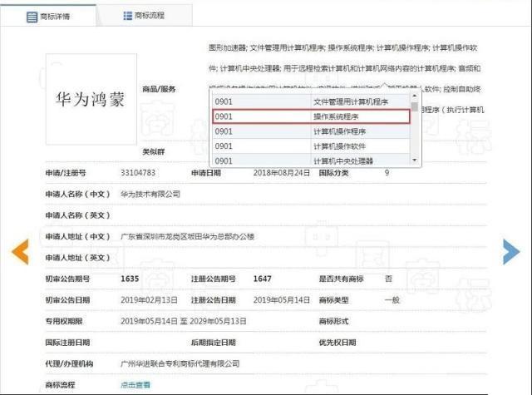Click the 商标类型 value 一般
532x395 pixels.
392,300
